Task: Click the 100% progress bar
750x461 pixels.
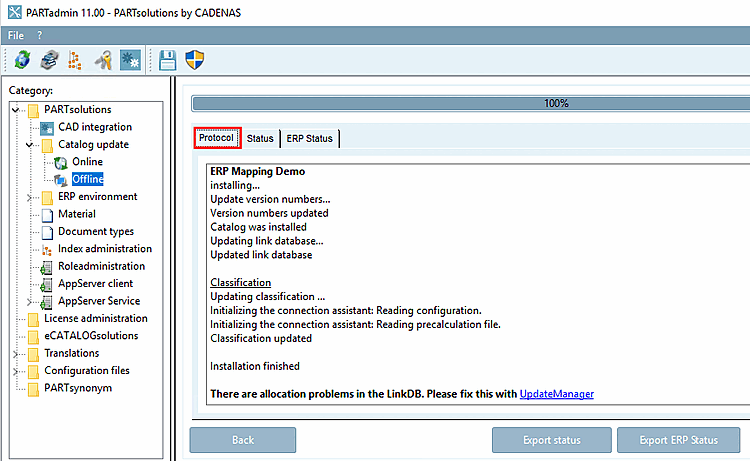Action: coord(471,103)
